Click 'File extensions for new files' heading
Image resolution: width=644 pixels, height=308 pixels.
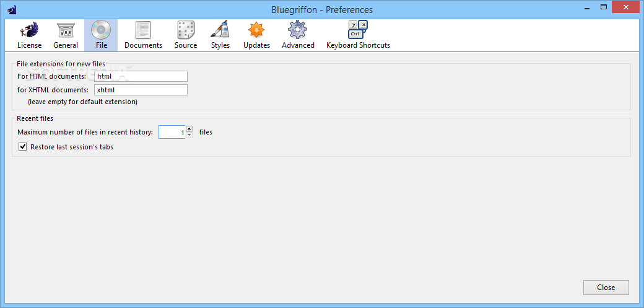click(61, 64)
